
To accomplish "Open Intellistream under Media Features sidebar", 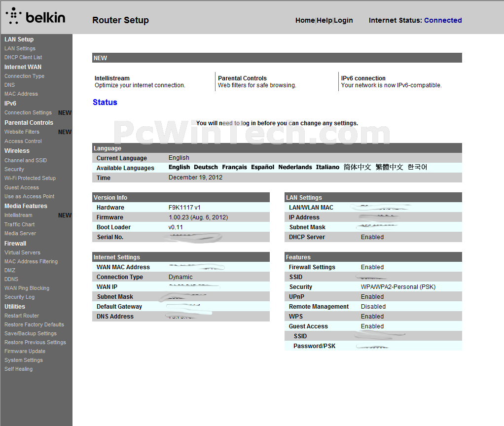I will 18,215.
